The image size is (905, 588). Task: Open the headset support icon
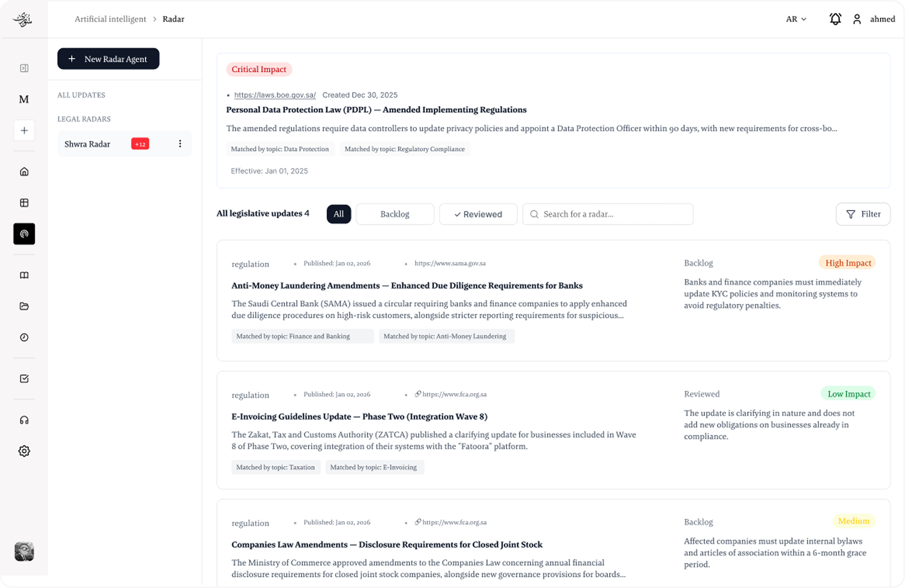pos(24,420)
